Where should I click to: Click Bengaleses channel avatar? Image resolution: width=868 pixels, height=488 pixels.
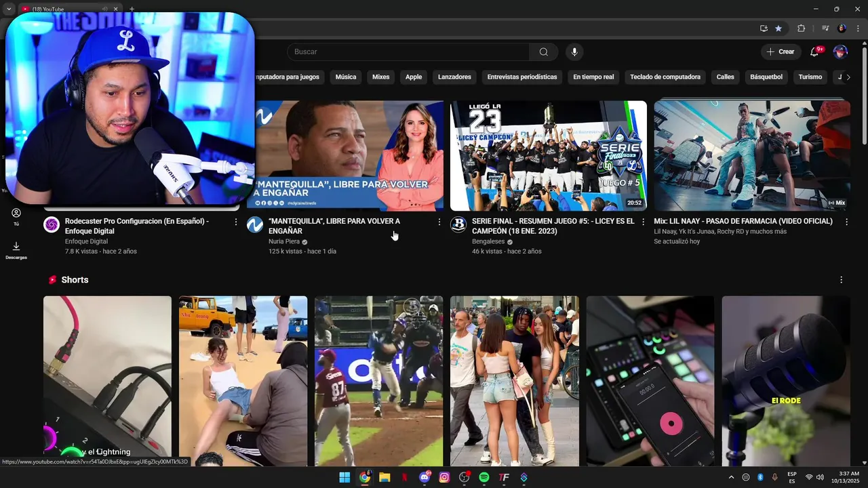458,225
